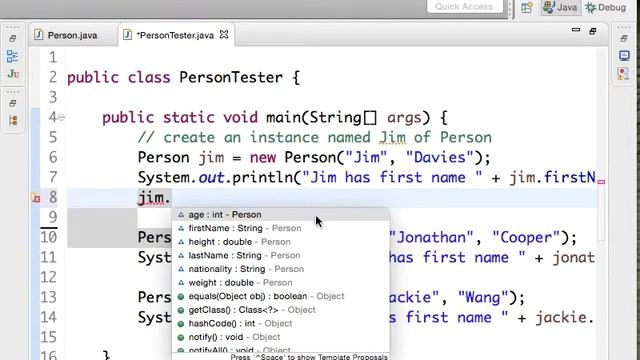Restore the second left minimized view stack

coord(13,103)
